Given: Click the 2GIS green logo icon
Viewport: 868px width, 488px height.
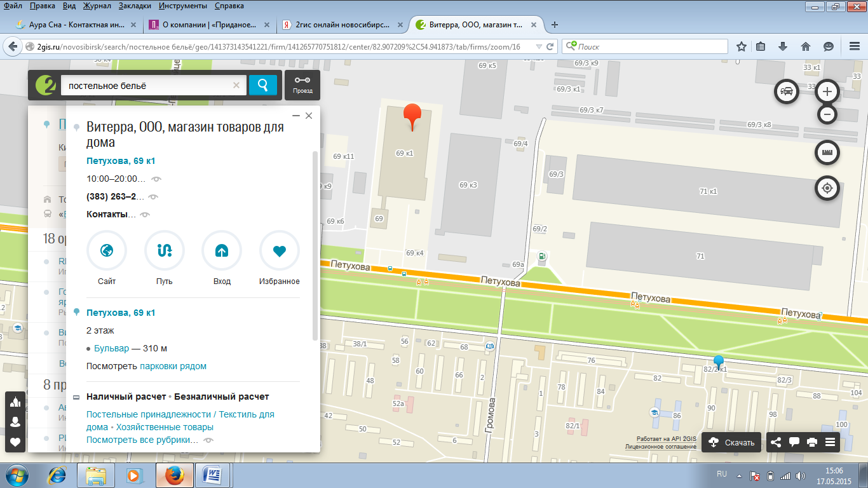Looking at the screenshot, I should coord(44,85).
